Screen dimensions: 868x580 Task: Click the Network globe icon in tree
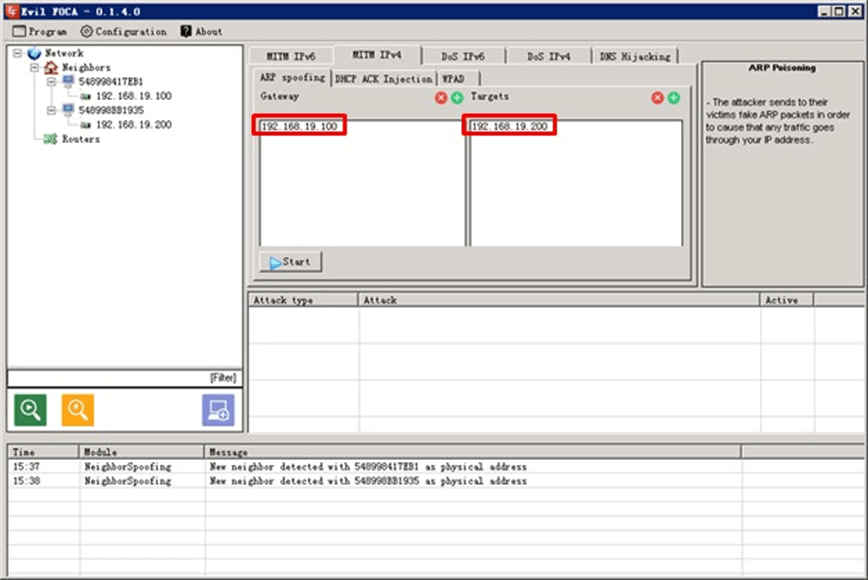tap(34, 53)
